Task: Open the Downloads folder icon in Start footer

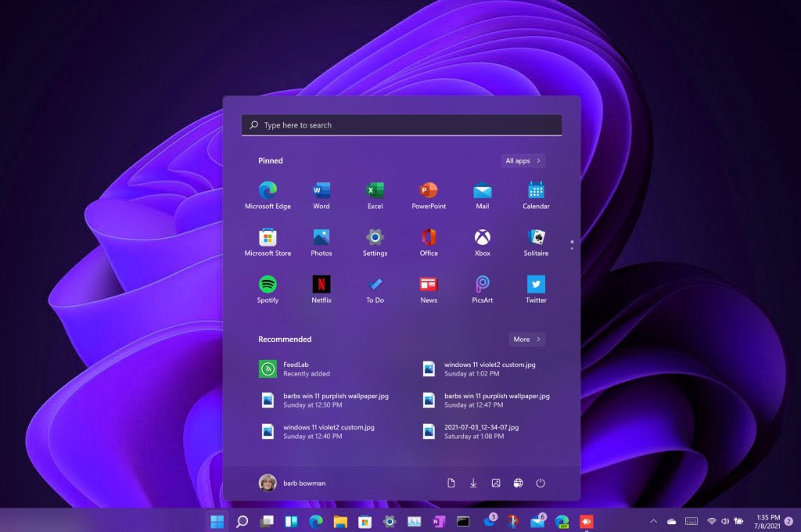Action: (x=473, y=483)
